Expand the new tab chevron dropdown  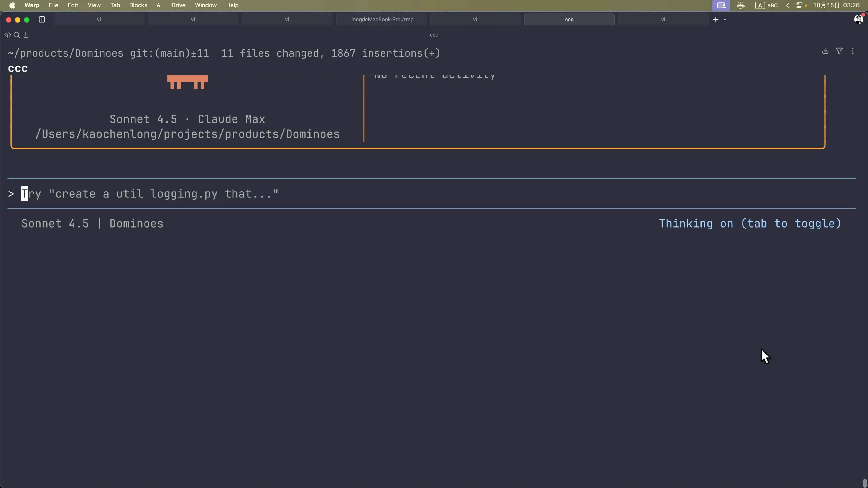point(725,20)
